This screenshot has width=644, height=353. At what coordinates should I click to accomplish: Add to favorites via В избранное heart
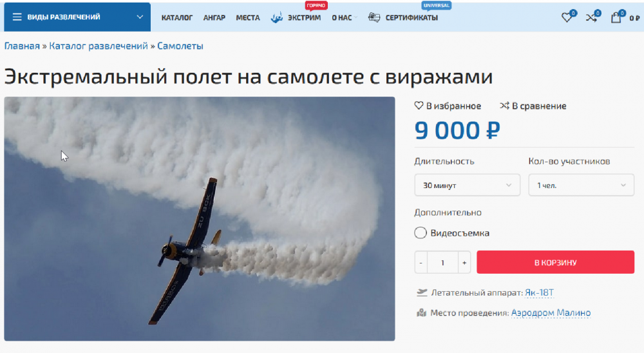coord(419,106)
